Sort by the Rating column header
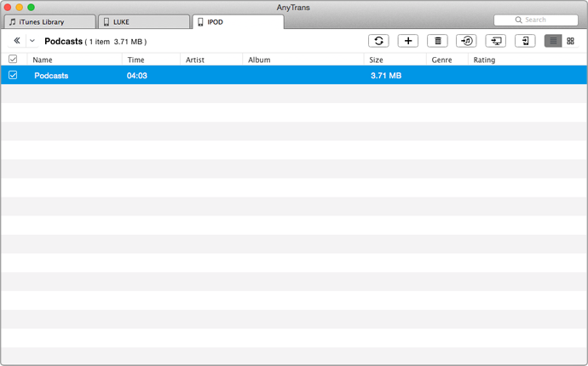Viewport: 588px width, 366px height. point(484,60)
